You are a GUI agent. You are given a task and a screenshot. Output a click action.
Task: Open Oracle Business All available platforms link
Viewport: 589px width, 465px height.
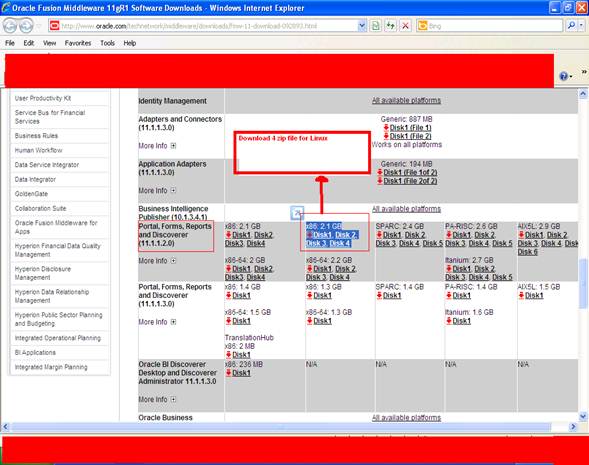click(x=406, y=418)
